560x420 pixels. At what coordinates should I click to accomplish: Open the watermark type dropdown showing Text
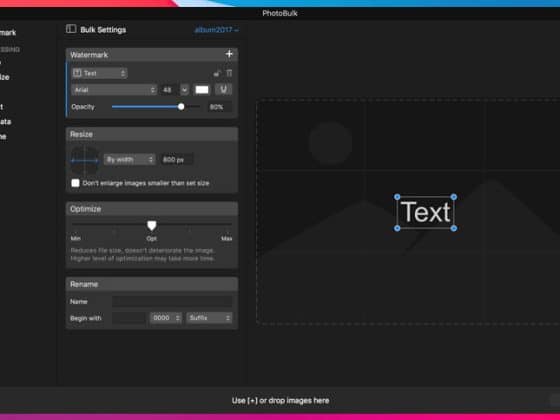[99, 73]
